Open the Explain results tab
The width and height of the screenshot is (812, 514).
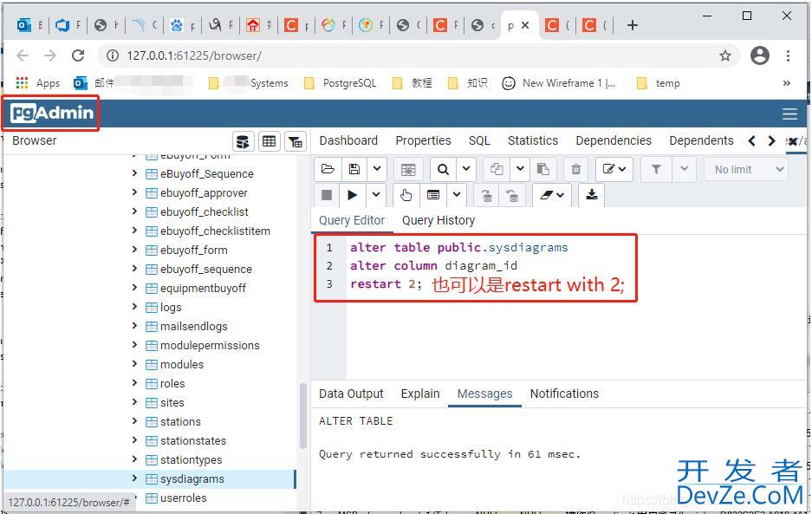click(420, 394)
